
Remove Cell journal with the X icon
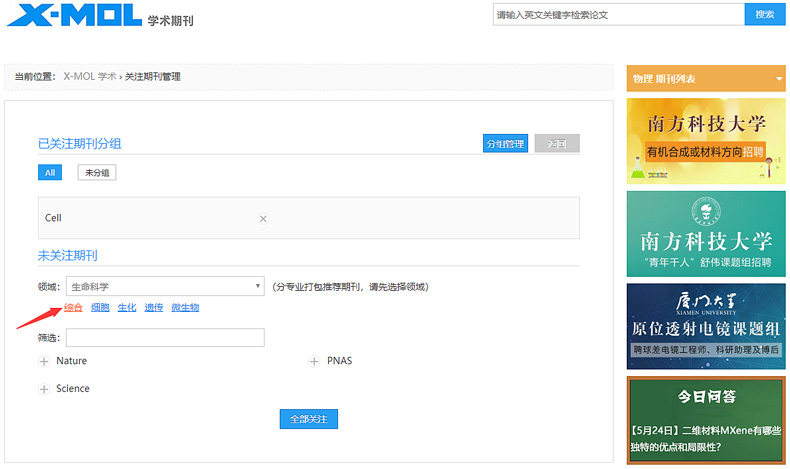(263, 219)
